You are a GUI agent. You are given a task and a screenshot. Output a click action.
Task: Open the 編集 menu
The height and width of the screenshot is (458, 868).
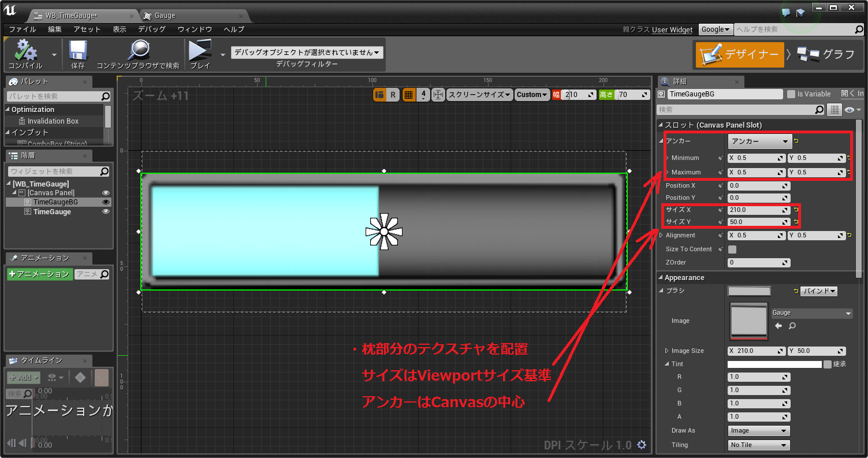coord(55,29)
